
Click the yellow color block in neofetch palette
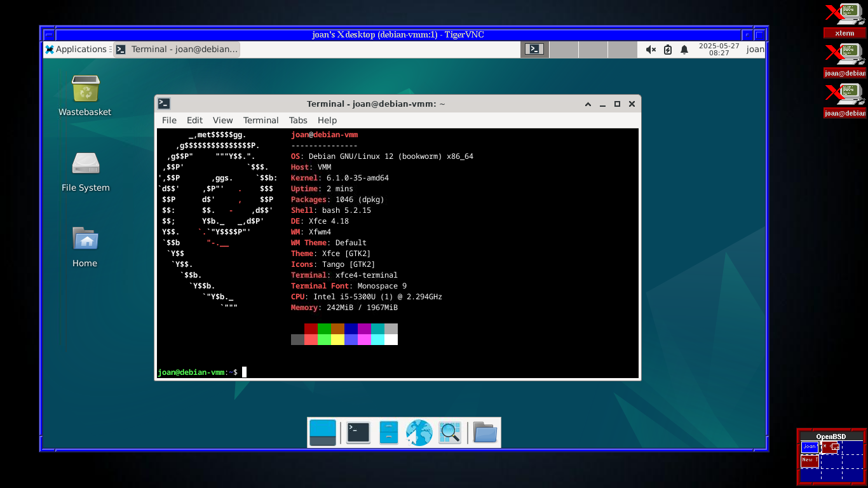coord(337,340)
